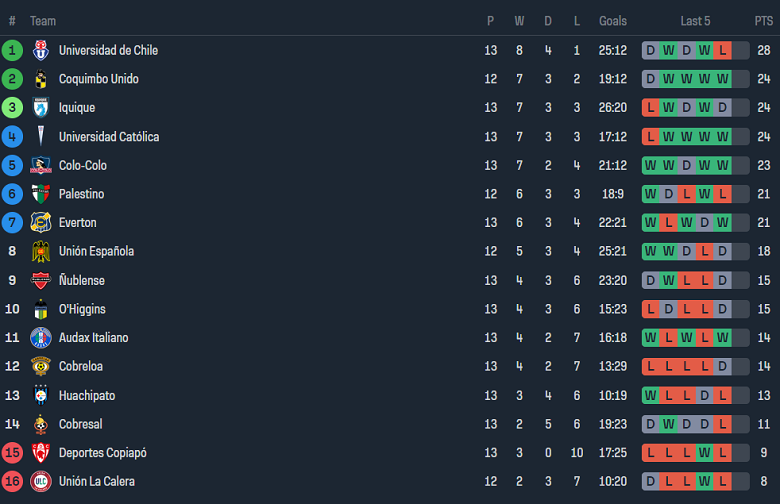780x504 pixels.
Task: Open the Ñublense team name link
Action: tap(81, 280)
